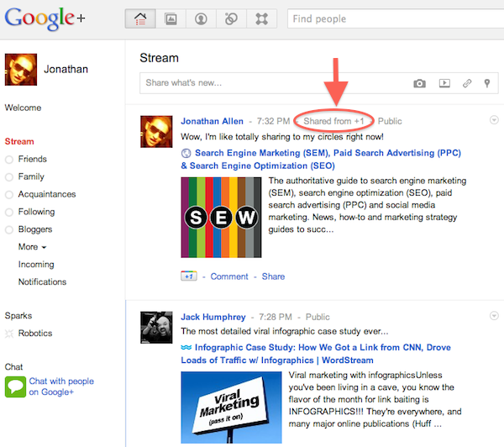Click Share on the SEM post
This screenshot has width=504, height=447.
point(273,276)
